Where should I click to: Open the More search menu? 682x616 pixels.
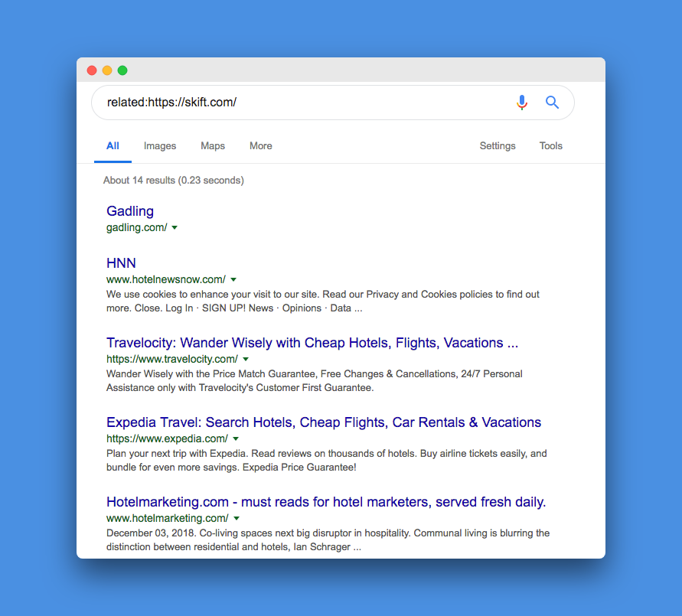261,146
